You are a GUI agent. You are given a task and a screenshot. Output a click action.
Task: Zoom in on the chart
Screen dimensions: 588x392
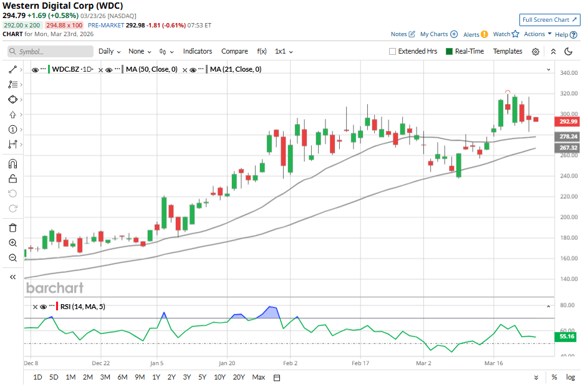coord(12,242)
